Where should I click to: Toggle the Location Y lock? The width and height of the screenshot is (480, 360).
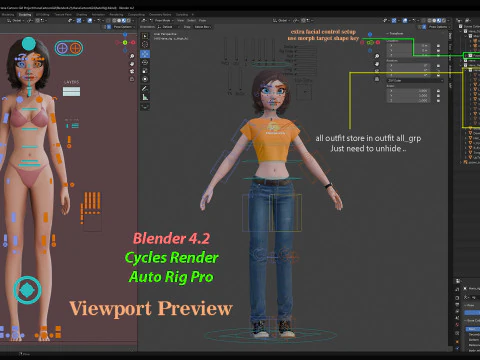tap(438, 50)
